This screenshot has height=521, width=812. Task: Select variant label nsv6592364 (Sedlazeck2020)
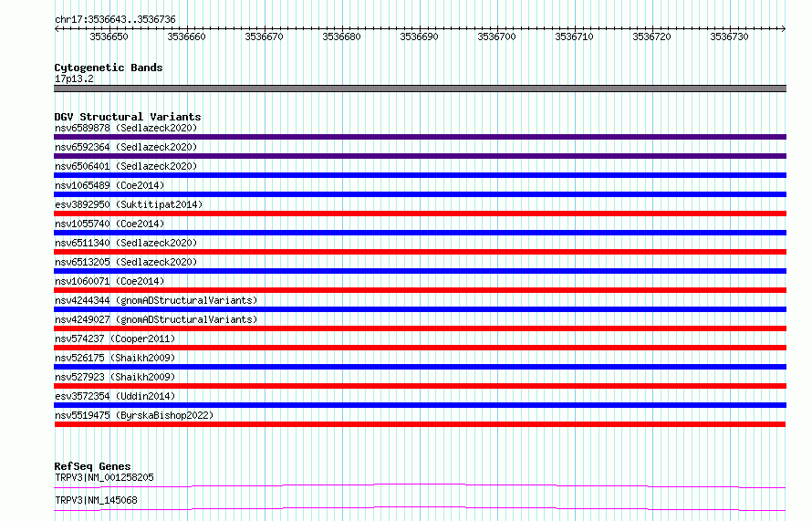(x=126, y=147)
